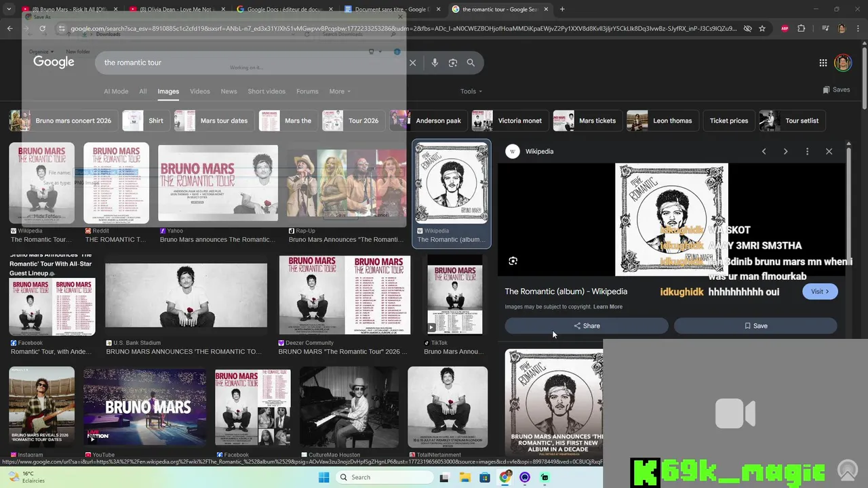Open the Yahoo Bruno Mars announces thumbnail

coord(218,183)
